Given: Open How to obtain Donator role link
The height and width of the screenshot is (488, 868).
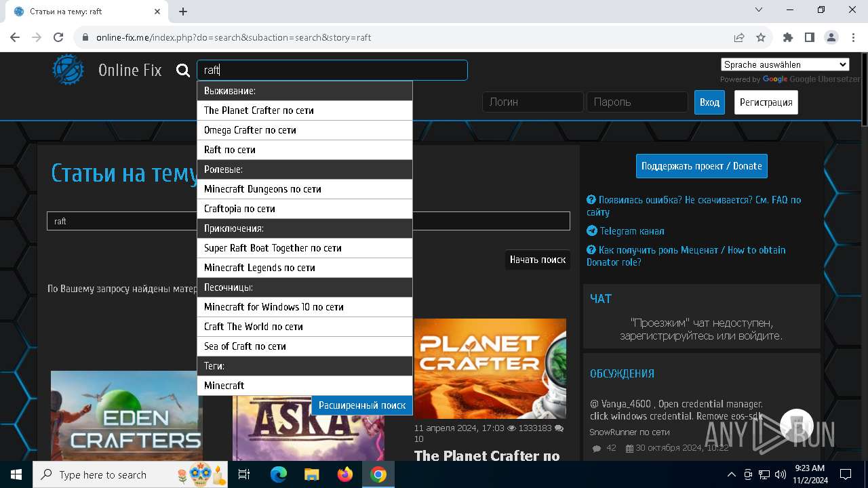Looking at the screenshot, I should [x=686, y=256].
